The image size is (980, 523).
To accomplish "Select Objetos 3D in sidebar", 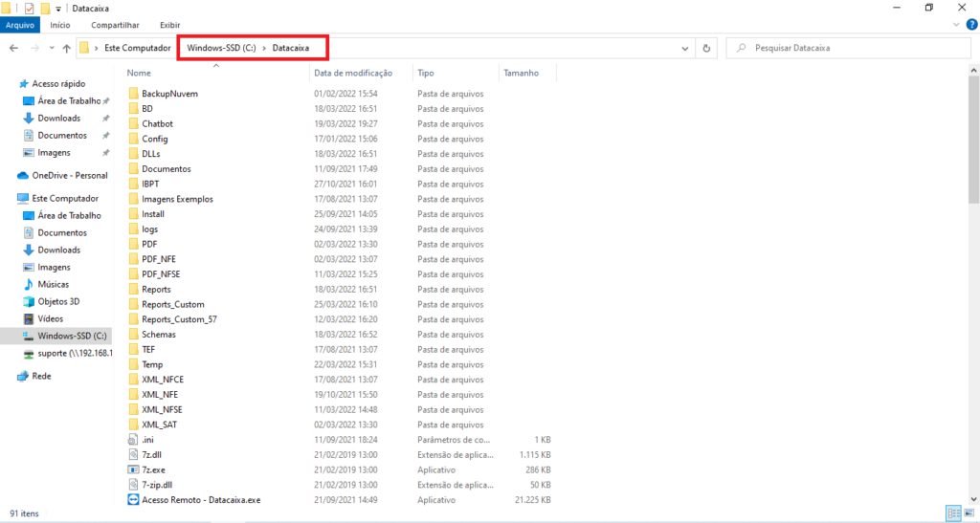I will (x=61, y=301).
